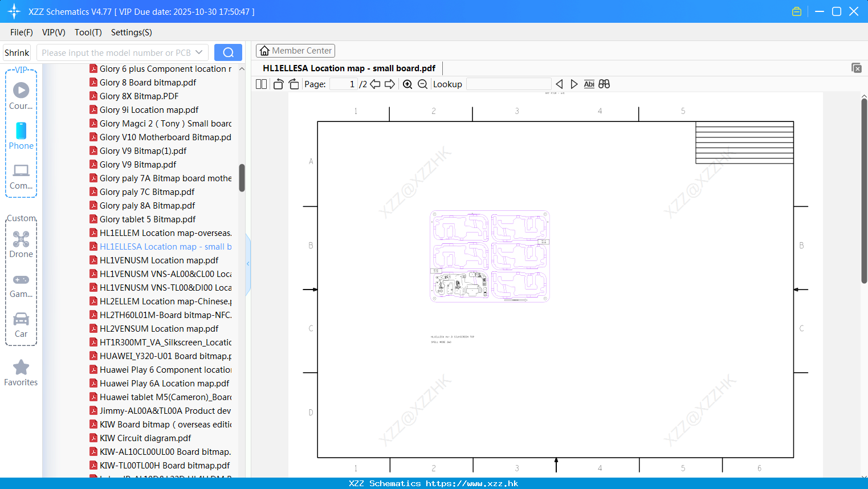Close the open PDF tab icon

[857, 68]
